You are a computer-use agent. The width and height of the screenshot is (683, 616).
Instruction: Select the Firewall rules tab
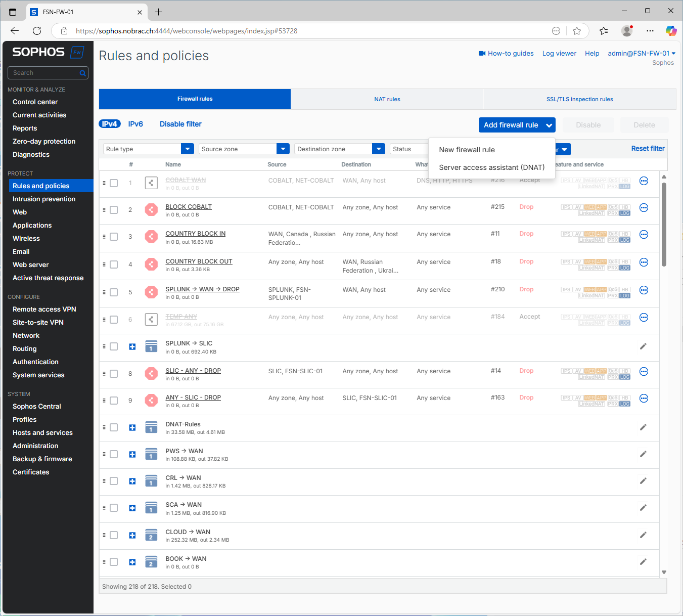coord(195,99)
